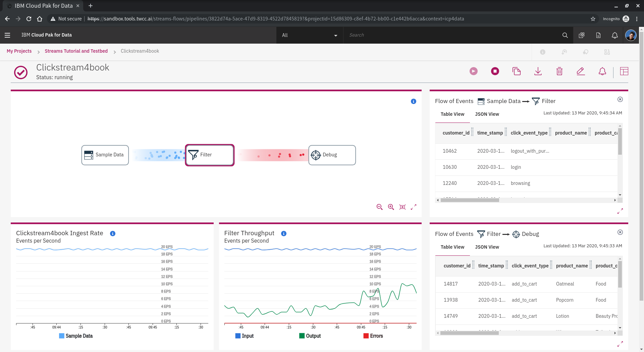Expand the Sample Data to Filter events panel
644x352 pixels.
620,211
